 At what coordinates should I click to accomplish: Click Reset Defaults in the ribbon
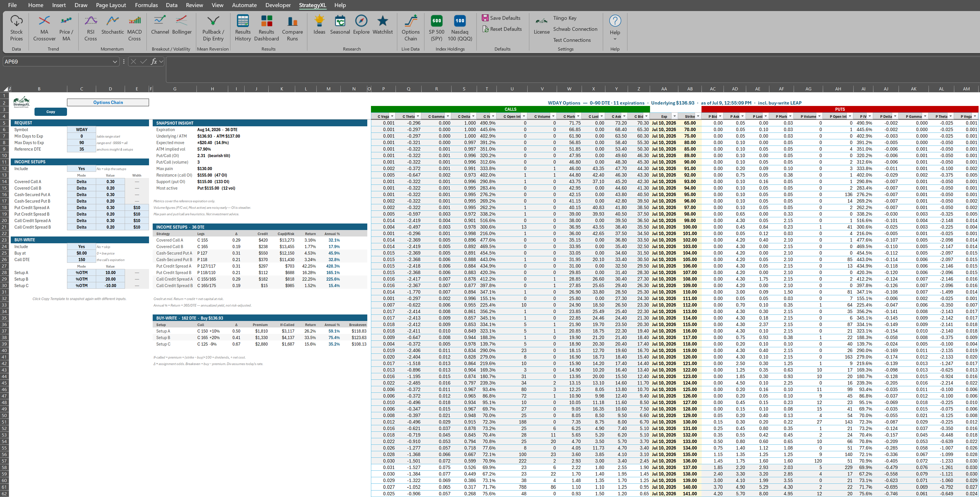click(x=502, y=29)
